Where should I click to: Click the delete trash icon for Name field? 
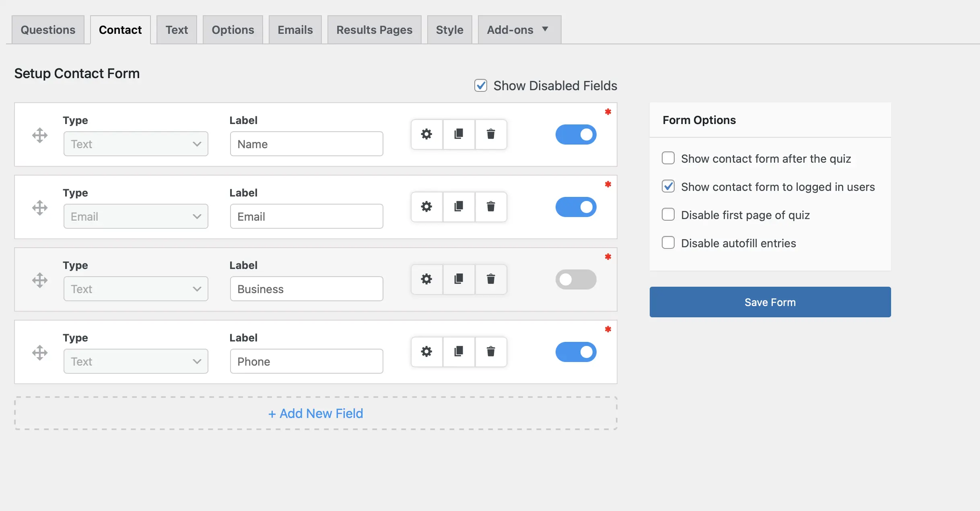tap(491, 135)
